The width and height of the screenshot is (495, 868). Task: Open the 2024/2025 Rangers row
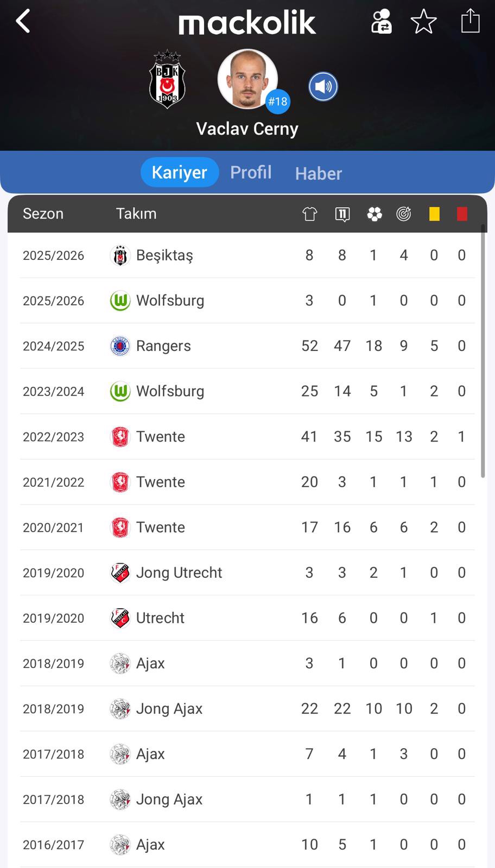tap(247, 346)
